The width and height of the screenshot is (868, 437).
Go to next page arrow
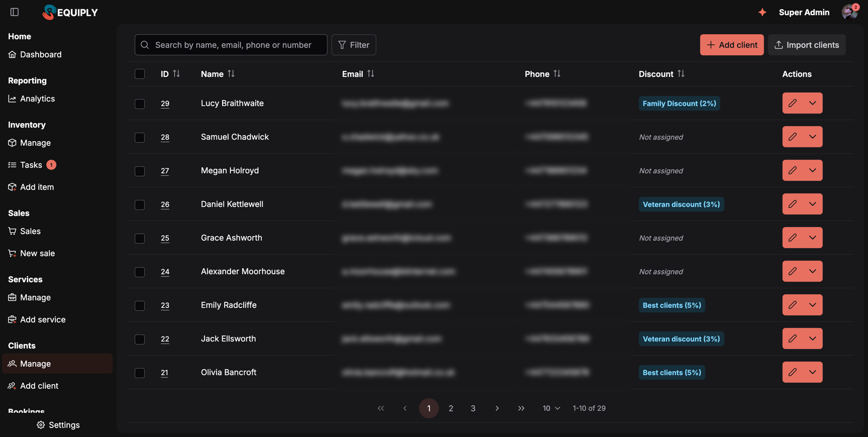(x=497, y=408)
